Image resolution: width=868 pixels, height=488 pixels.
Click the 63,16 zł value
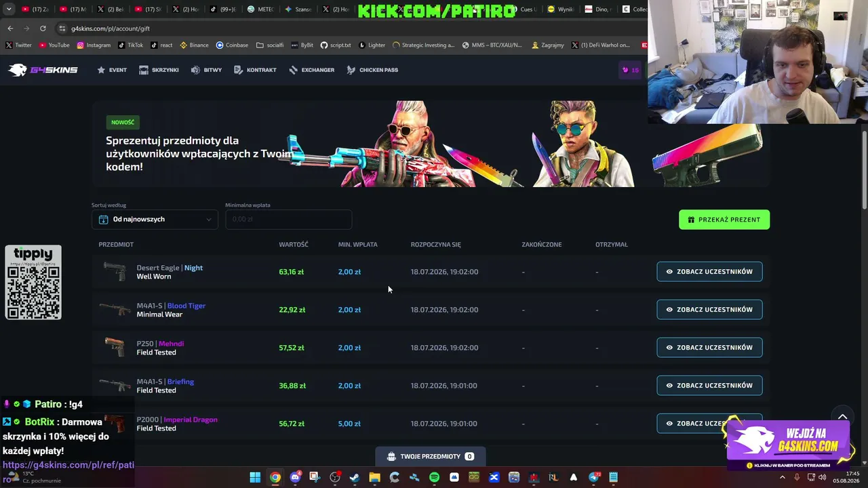click(x=291, y=272)
